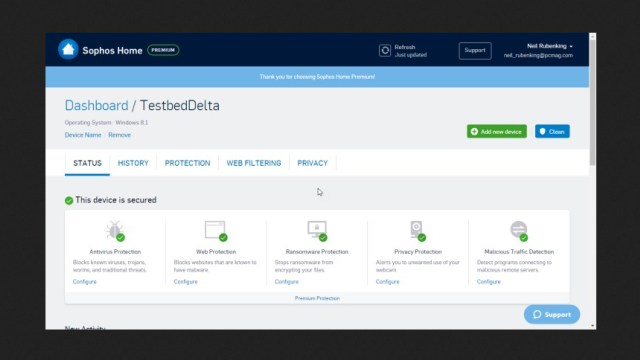Open the Neil Rubenking account dropdown
Image resolution: width=640 pixels, height=360 pixels.
(549, 46)
